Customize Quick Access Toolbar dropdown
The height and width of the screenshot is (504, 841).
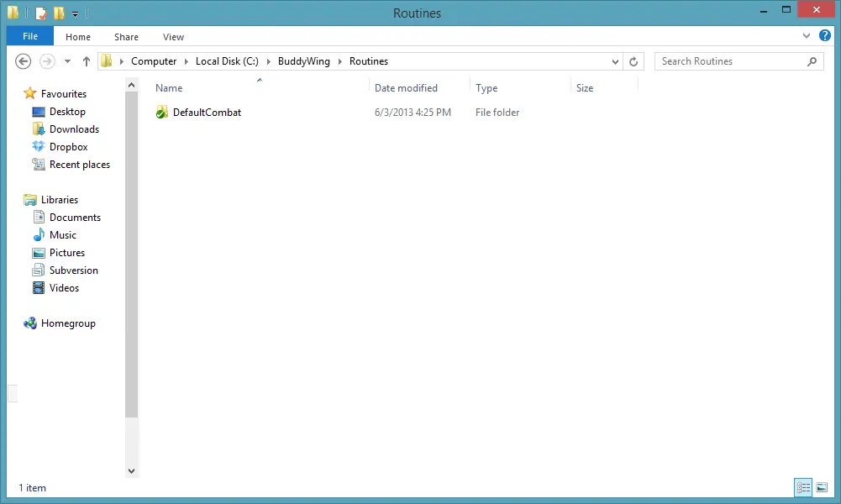coord(75,13)
